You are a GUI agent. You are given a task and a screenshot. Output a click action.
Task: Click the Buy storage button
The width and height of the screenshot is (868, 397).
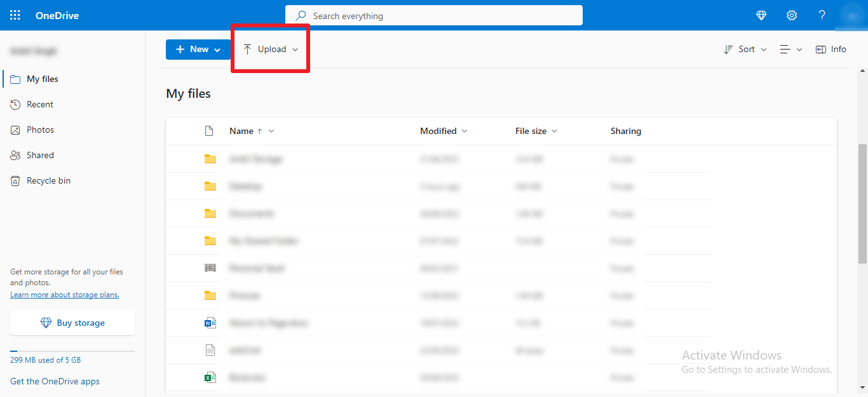coord(72,322)
